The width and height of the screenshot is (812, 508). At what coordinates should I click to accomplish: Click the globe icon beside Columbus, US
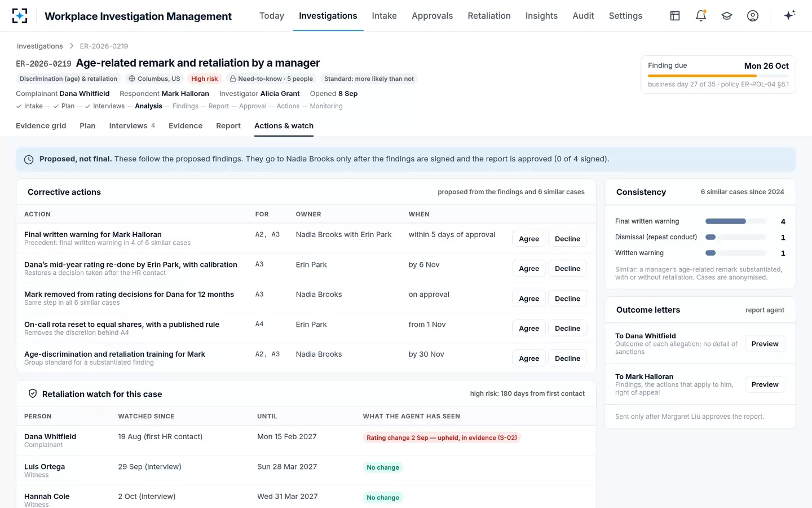point(132,79)
